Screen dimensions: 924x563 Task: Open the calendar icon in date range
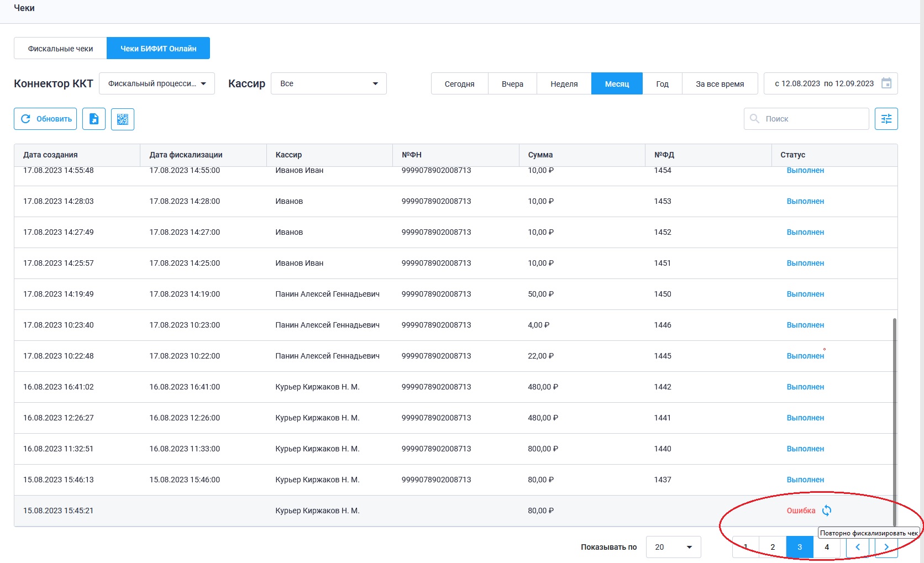pos(886,83)
